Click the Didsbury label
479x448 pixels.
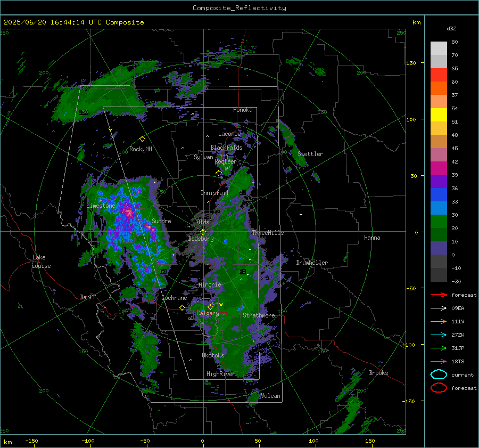point(201,239)
